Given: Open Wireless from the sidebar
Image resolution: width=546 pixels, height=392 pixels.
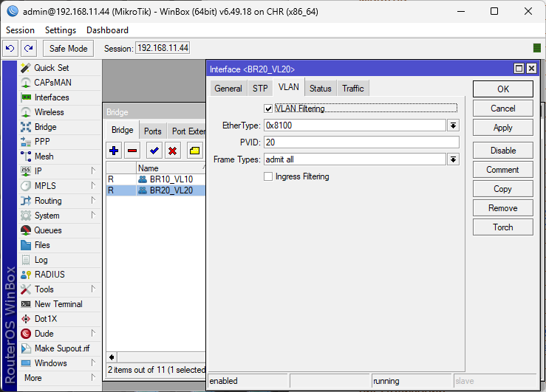Looking at the screenshot, I should tap(49, 112).
